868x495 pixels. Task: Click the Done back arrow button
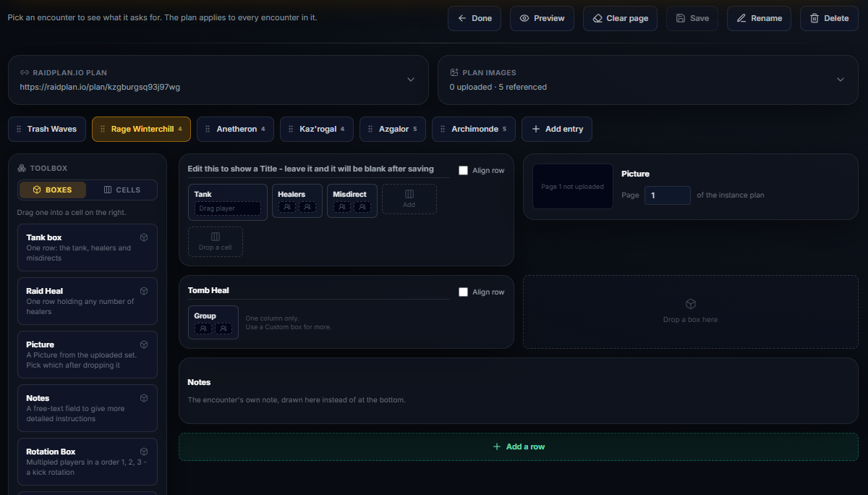(474, 18)
